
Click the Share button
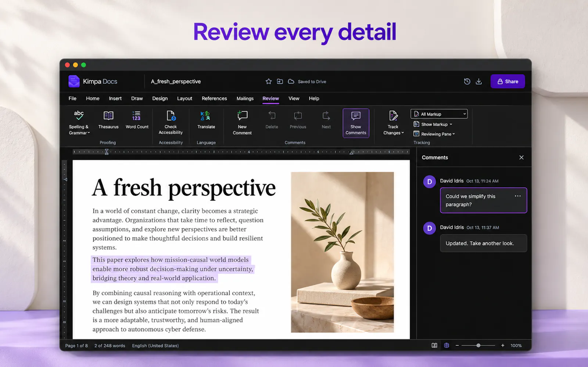point(508,82)
